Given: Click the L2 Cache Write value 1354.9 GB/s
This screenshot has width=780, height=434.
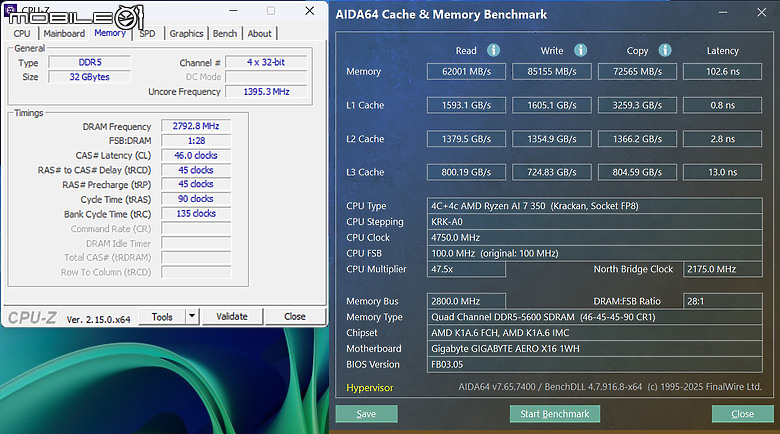Looking at the screenshot, I should (552, 139).
